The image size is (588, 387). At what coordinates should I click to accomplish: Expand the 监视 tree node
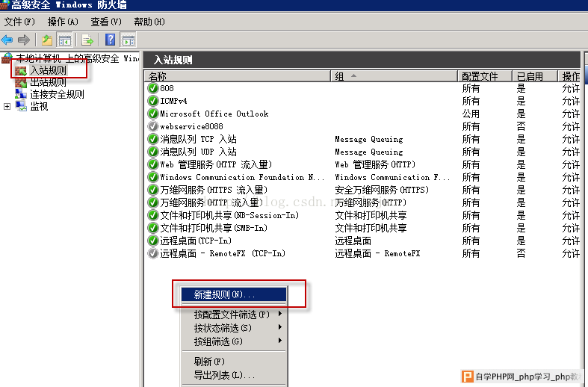[x=7, y=107]
